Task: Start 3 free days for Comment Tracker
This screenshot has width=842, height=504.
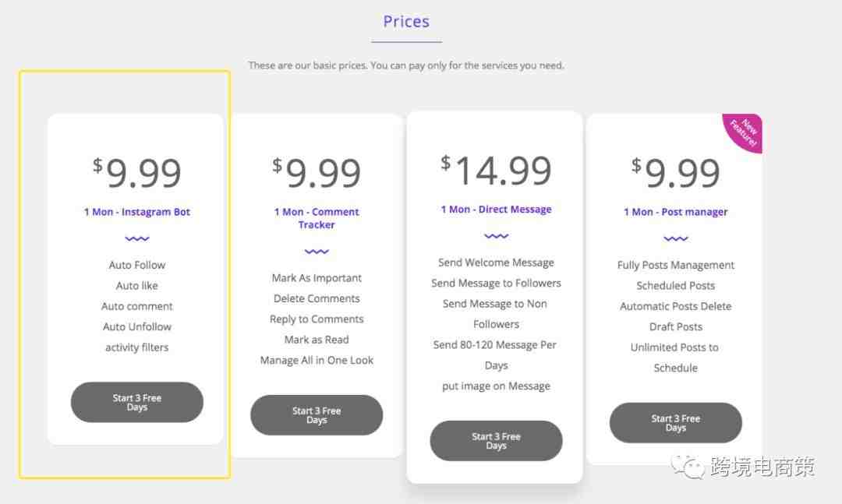Action: [317, 415]
